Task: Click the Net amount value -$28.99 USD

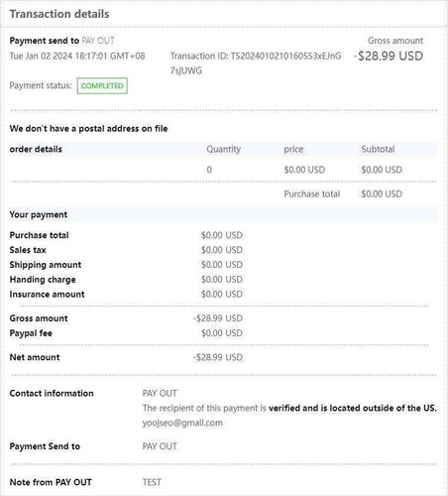Action: pos(218,357)
